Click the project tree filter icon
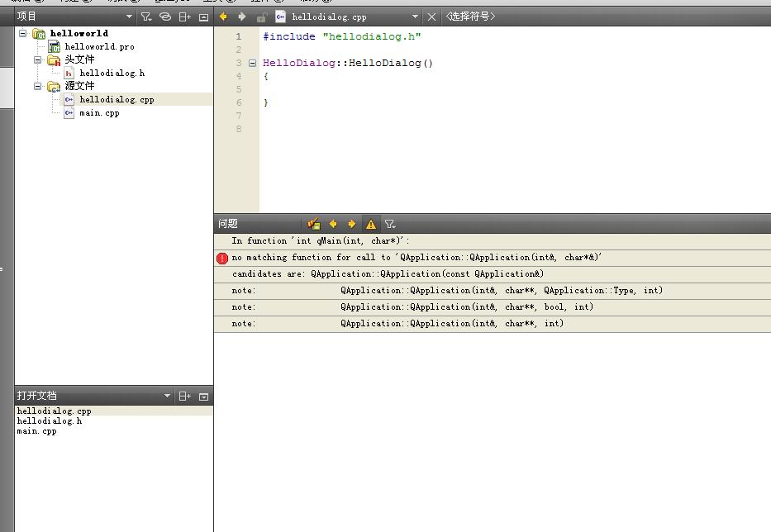The height and width of the screenshot is (532, 771). pyautogui.click(x=146, y=17)
